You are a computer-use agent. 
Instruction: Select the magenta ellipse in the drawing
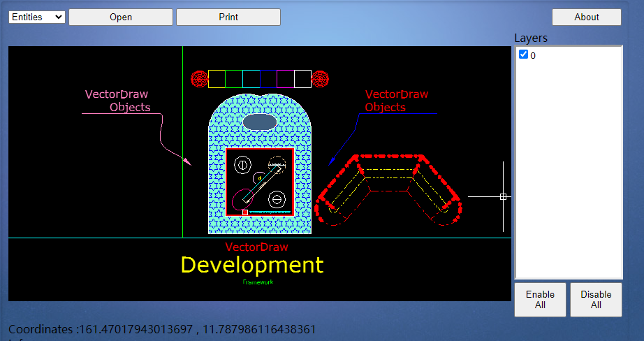coord(243,199)
